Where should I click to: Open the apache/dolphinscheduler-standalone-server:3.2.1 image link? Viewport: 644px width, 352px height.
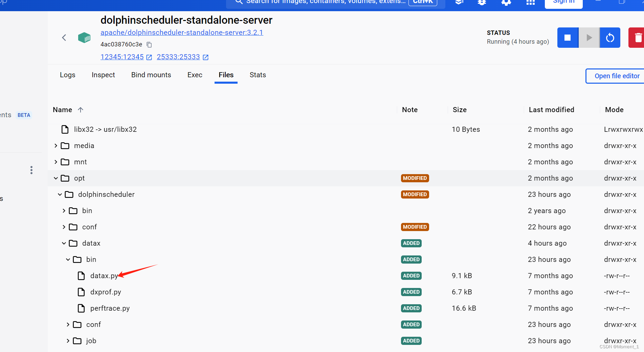point(182,33)
